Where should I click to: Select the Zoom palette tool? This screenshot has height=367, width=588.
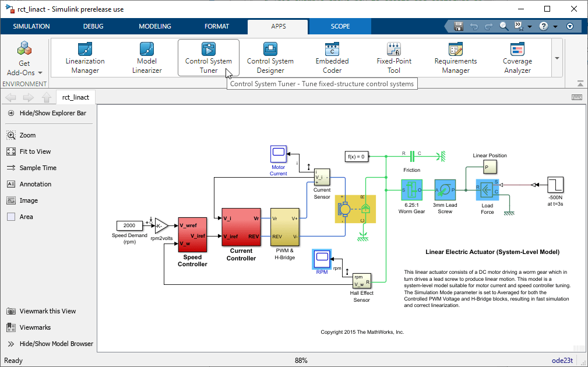pyautogui.click(x=22, y=135)
